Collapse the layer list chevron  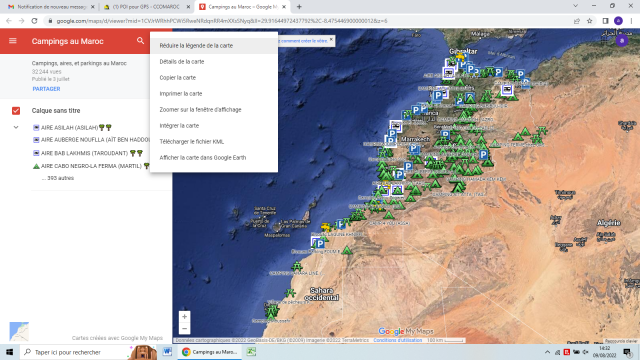(16, 127)
